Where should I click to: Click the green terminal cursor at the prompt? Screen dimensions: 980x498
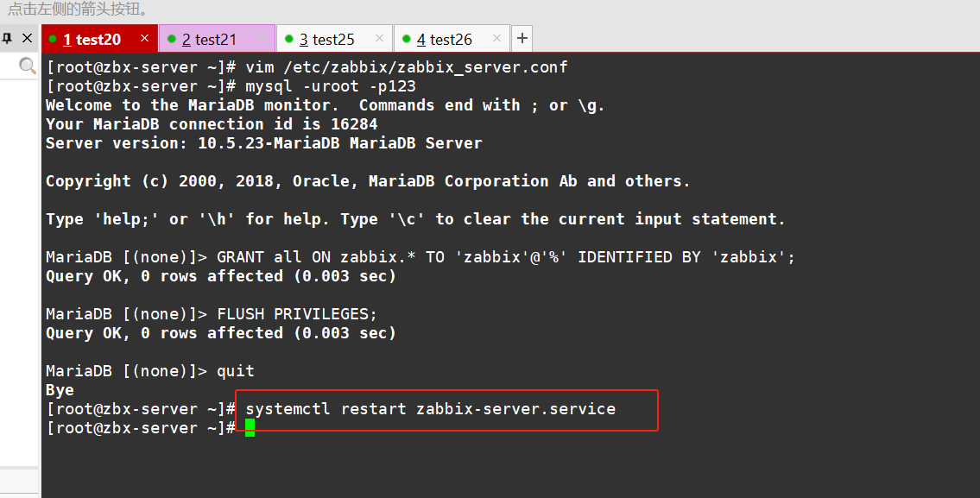tap(250, 428)
